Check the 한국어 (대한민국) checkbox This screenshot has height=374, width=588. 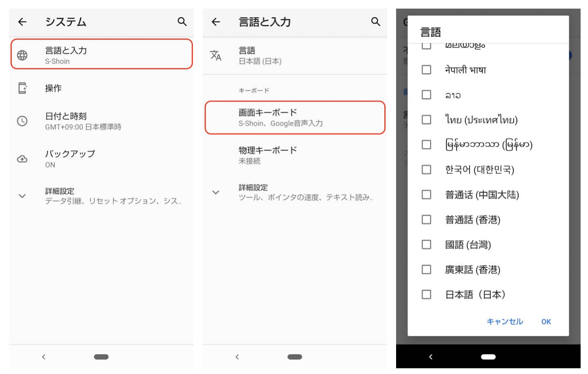point(426,170)
